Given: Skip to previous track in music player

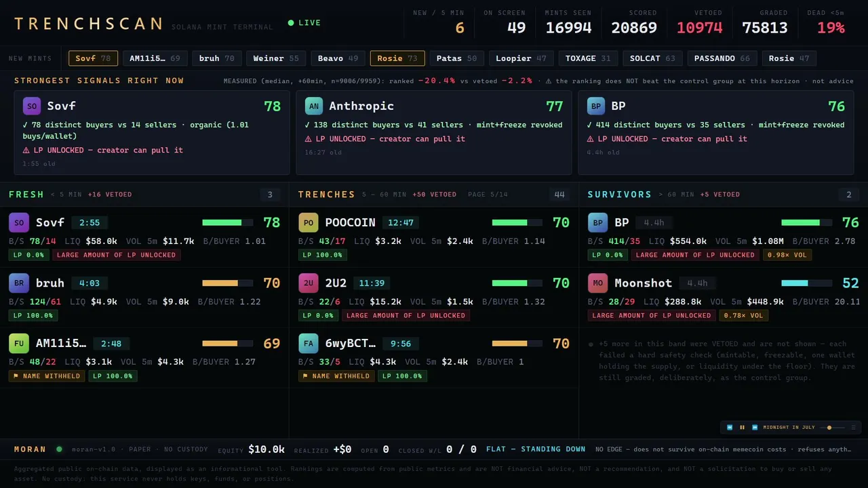Looking at the screenshot, I should pos(730,428).
